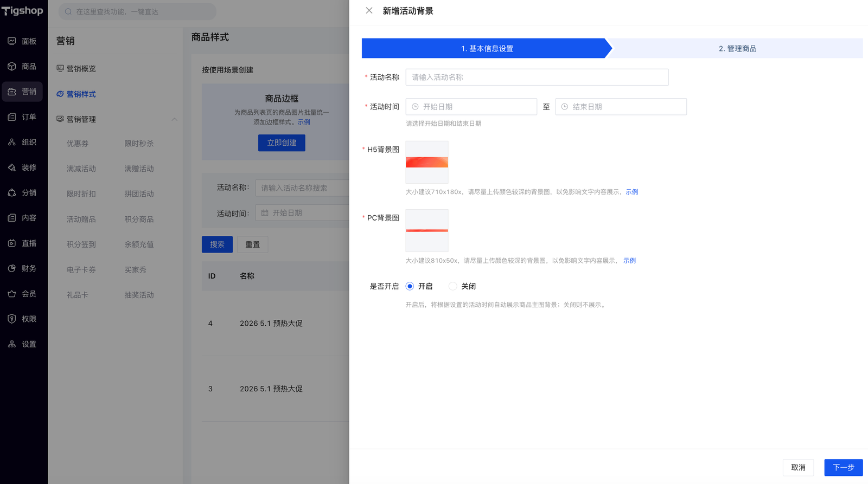Open the 开始日期 start date picker
This screenshot has height=484, width=868.
click(471, 107)
